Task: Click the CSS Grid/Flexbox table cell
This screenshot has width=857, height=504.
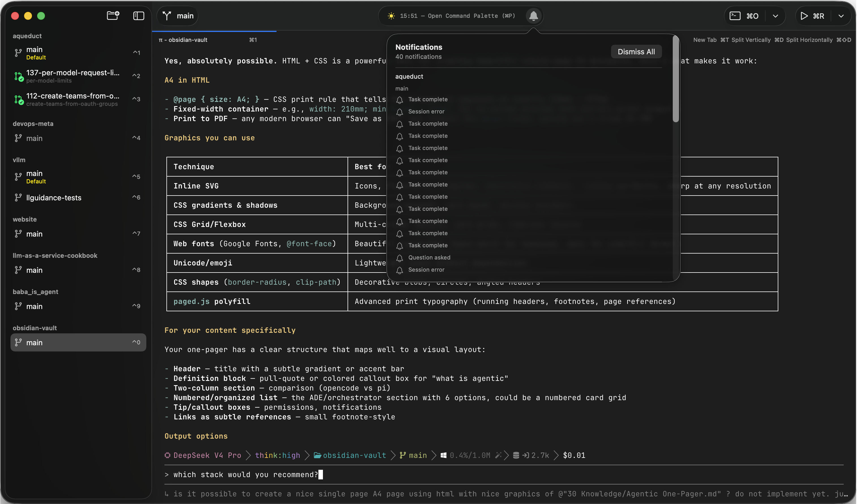Action: pos(257,224)
